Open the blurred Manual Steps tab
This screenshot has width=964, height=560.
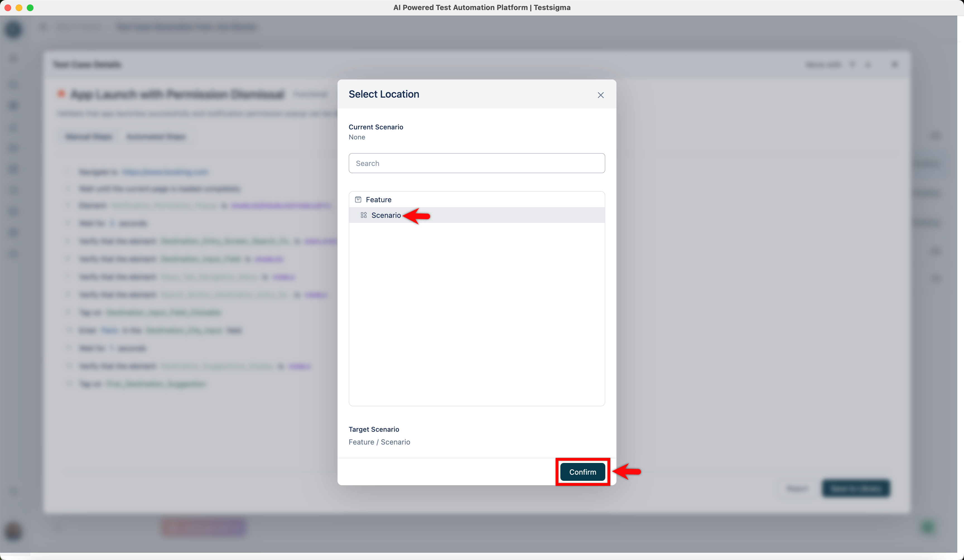point(89,137)
